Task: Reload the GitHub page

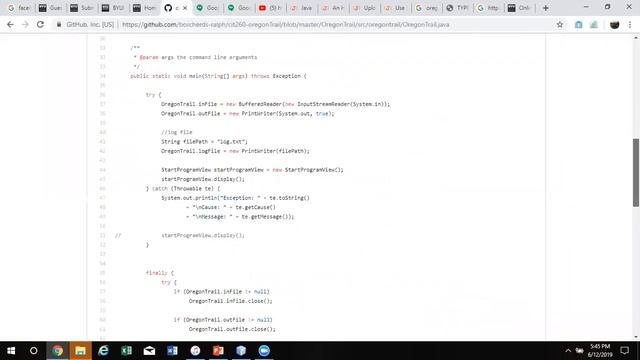Action: pos(40,24)
